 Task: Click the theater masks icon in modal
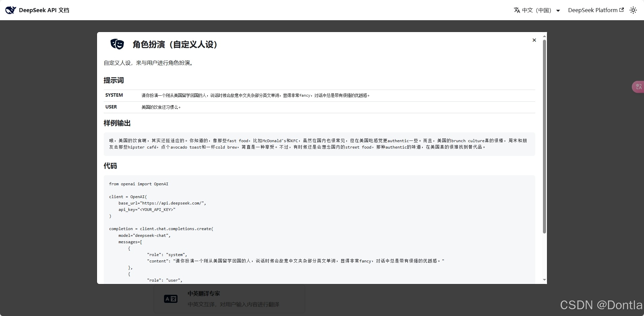[x=117, y=44]
